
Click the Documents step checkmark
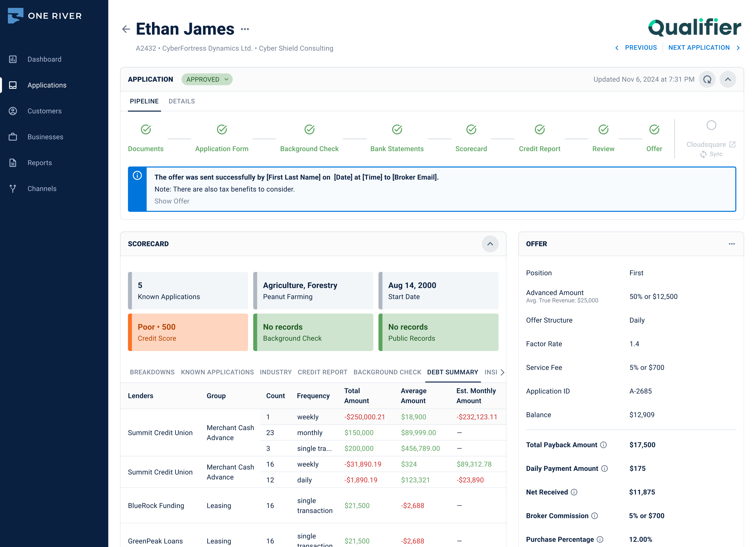[x=146, y=130]
